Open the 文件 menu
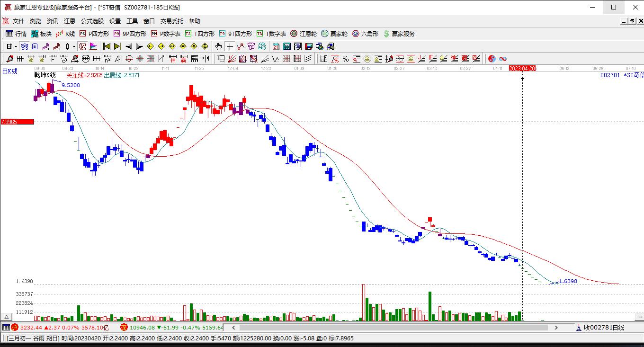 click(18, 21)
